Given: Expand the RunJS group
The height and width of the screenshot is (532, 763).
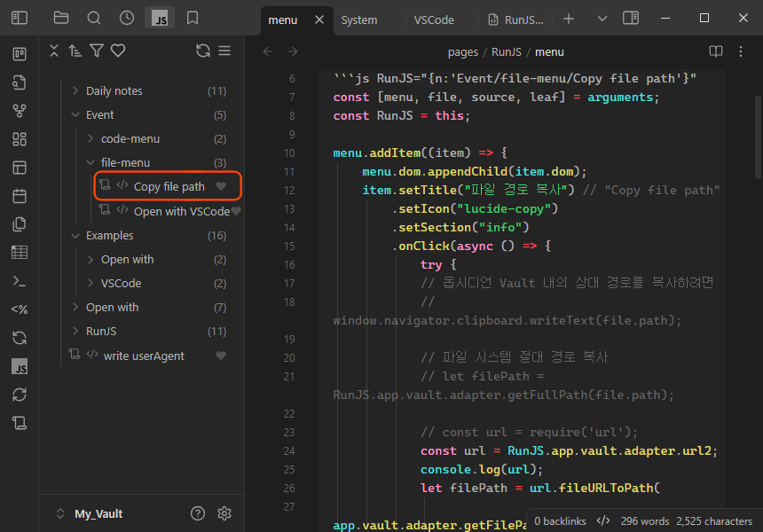Looking at the screenshot, I should (75, 331).
